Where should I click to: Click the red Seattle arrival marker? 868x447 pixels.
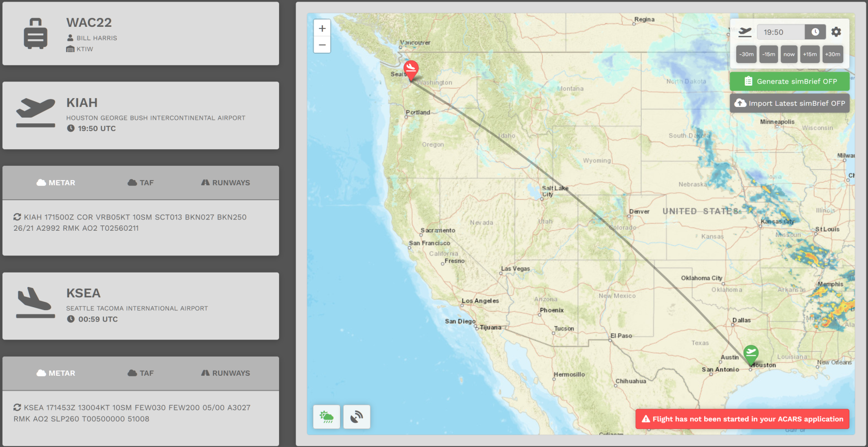(411, 70)
